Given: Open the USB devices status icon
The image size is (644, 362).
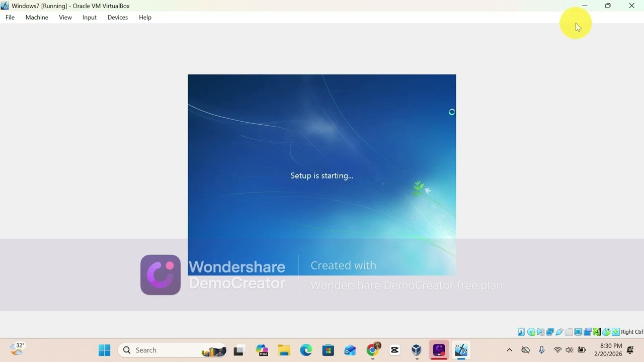Looking at the screenshot, I should (559, 332).
